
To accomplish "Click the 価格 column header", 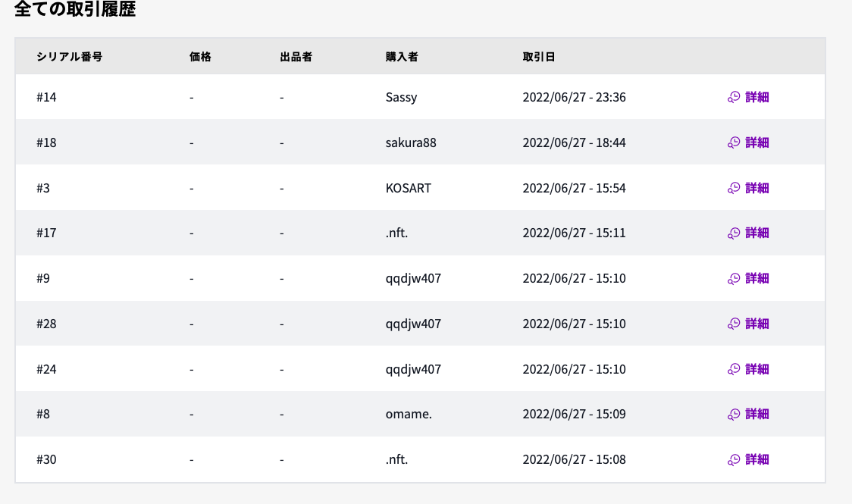I will point(200,57).
